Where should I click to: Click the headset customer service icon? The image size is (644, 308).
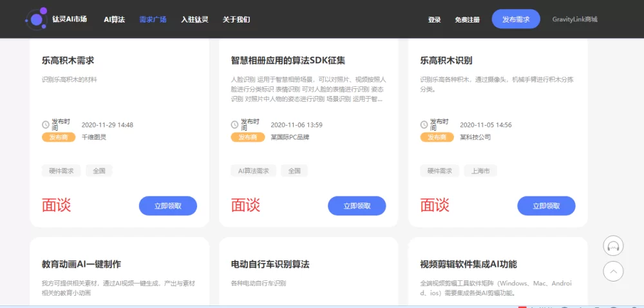pyautogui.click(x=613, y=246)
